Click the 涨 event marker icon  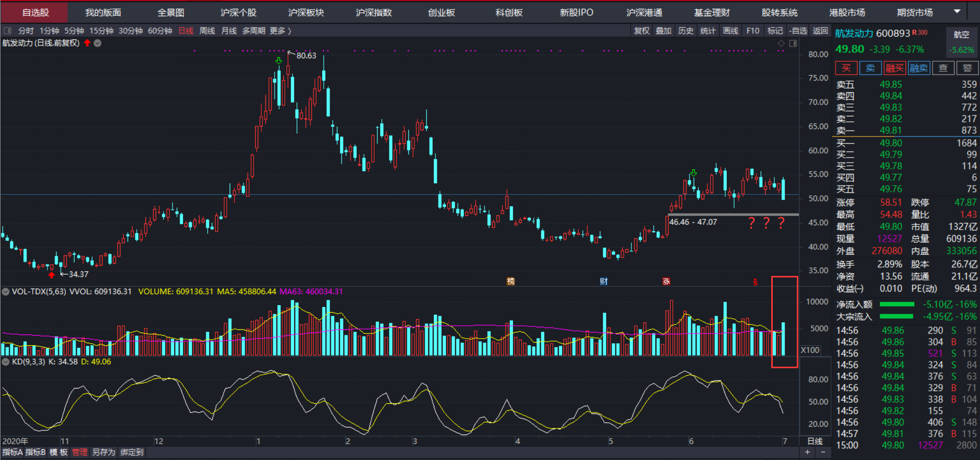click(x=666, y=281)
